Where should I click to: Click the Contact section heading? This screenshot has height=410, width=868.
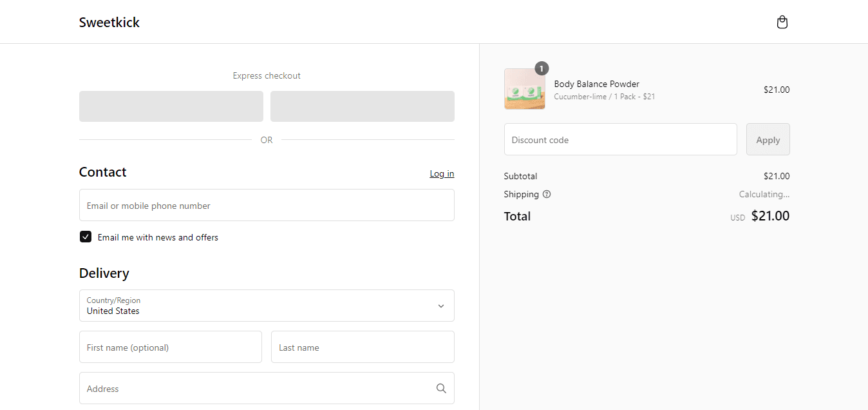(x=102, y=172)
